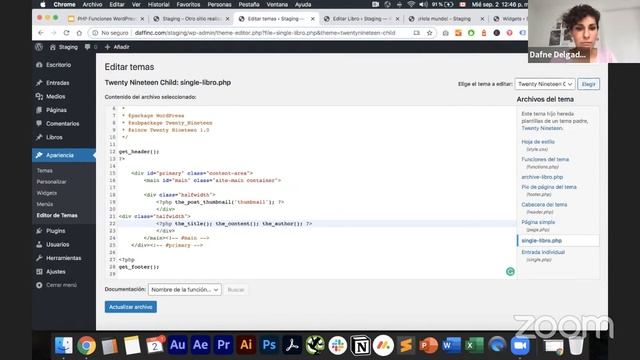Open Slack from the Dock
Viewport: 640px width, 360px height.
click(338, 345)
